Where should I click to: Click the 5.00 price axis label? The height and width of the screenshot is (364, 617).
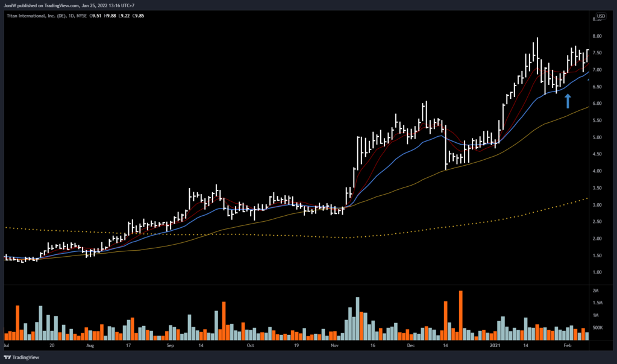(595, 137)
